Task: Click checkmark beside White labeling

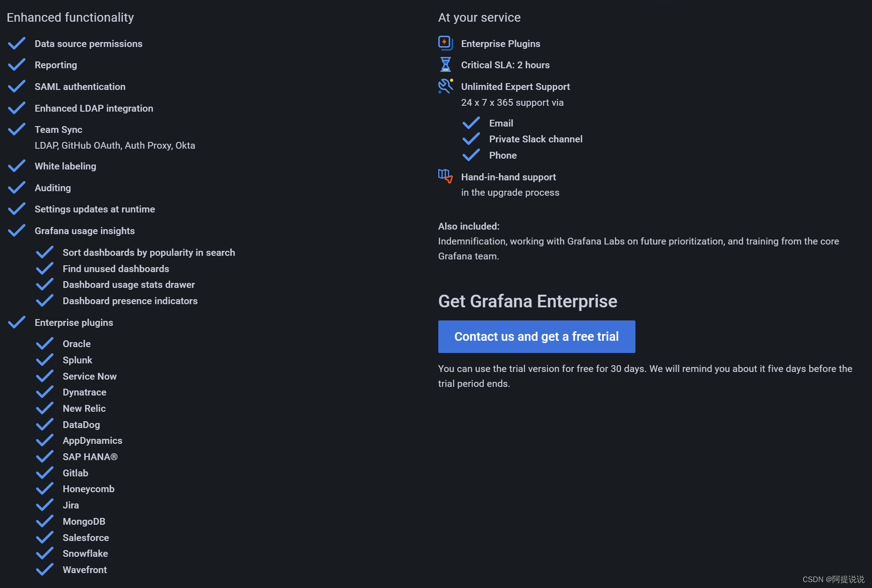Action: click(x=17, y=166)
